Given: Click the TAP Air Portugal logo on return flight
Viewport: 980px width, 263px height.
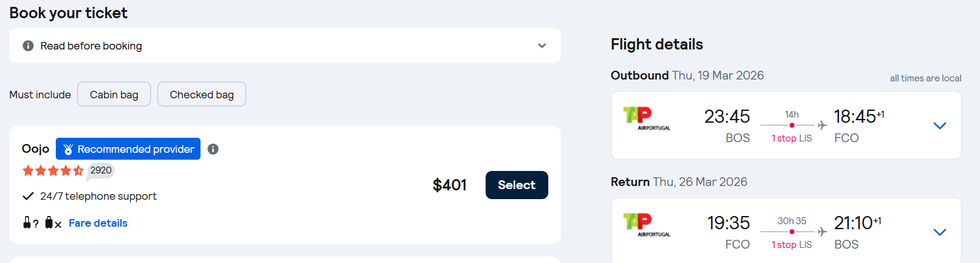Looking at the screenshot, I should 646,225.
